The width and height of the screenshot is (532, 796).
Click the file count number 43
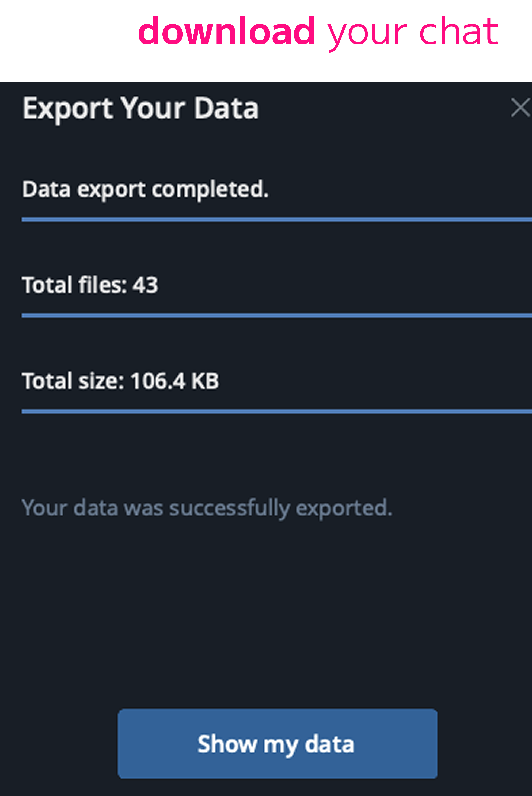click(145, 285)
